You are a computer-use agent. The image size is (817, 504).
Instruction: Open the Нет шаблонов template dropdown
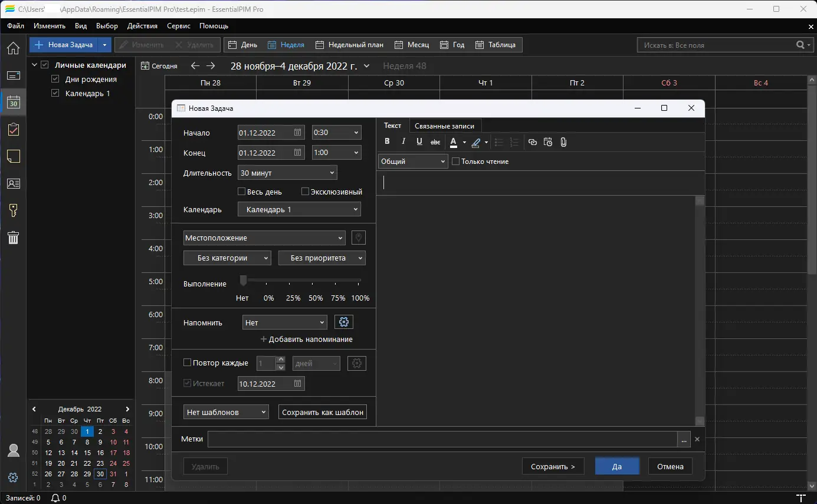click(x=226, y=412)
